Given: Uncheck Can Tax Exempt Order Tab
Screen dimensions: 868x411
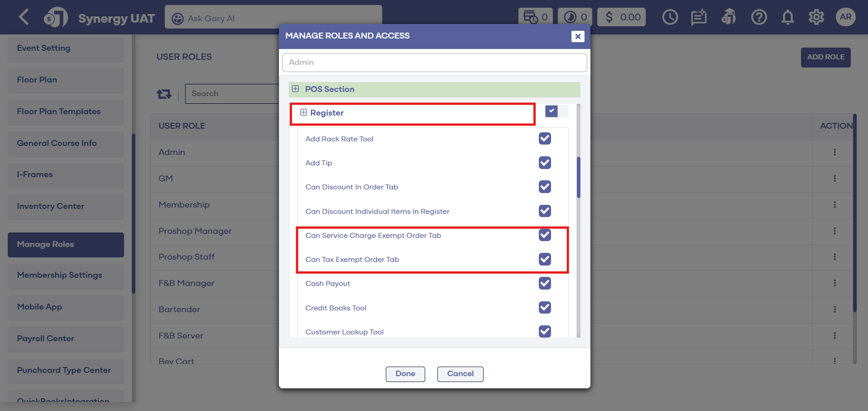Looking at the screenshot, I should (545, 259).
